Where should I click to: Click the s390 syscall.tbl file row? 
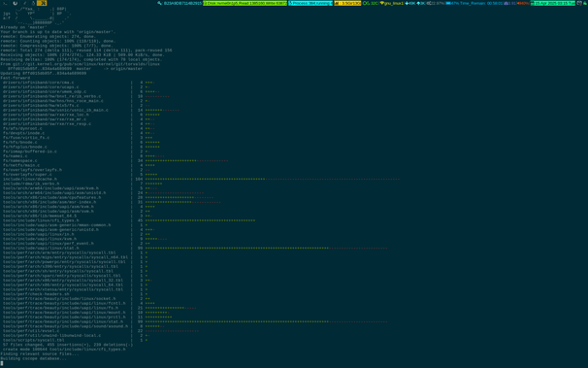pos(76,266)
